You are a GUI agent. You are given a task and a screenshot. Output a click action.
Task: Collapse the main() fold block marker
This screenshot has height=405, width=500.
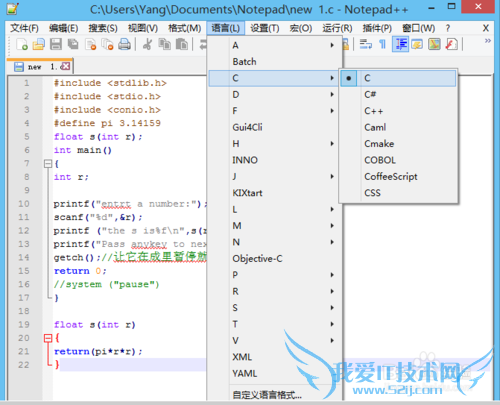pyautogui.click(x=48, y=164)
